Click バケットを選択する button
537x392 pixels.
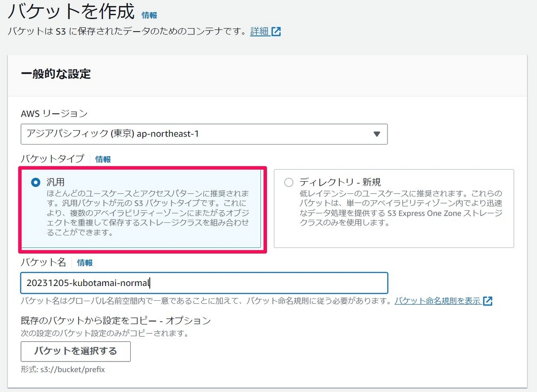pos(76,351)
